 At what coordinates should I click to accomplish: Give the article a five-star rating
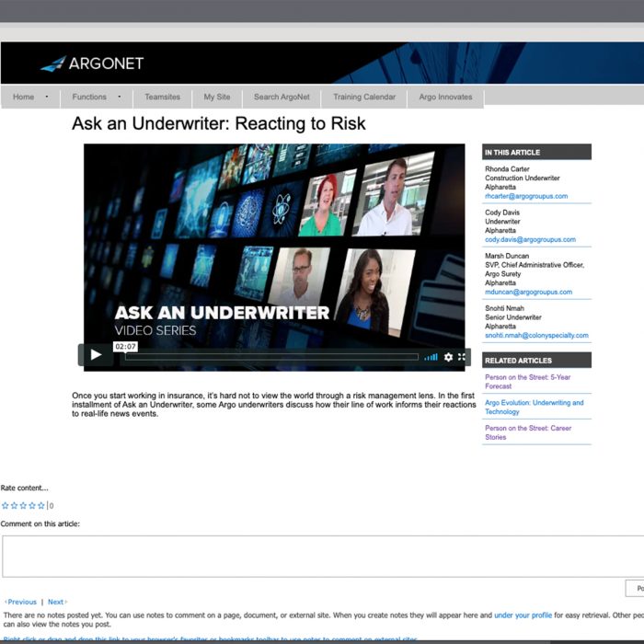41,505
